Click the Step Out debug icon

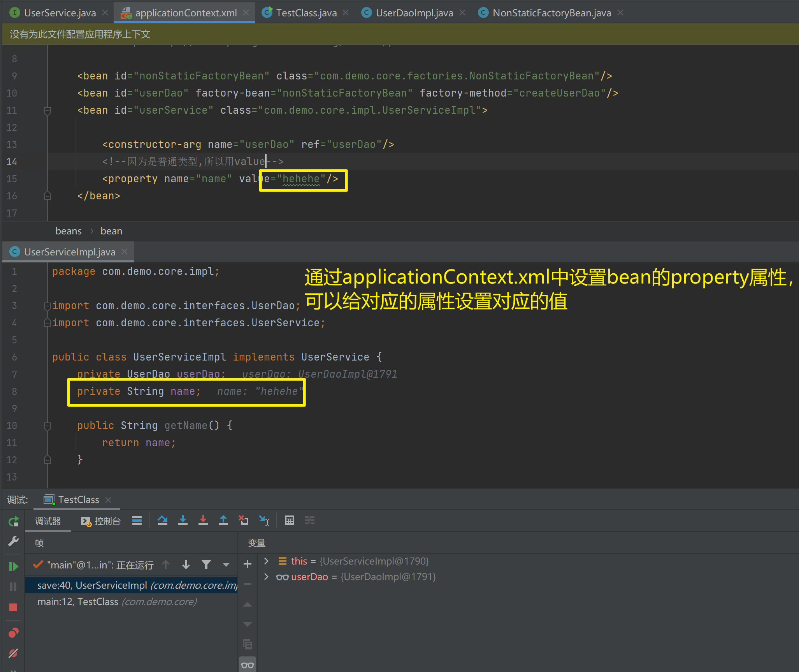coord(223,520)
